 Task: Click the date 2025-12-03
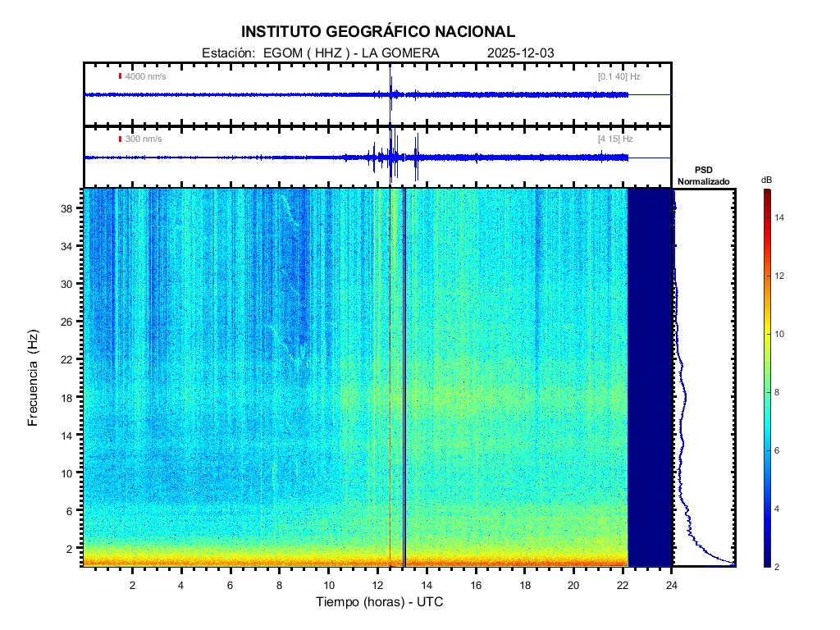[x=521, y=52]
